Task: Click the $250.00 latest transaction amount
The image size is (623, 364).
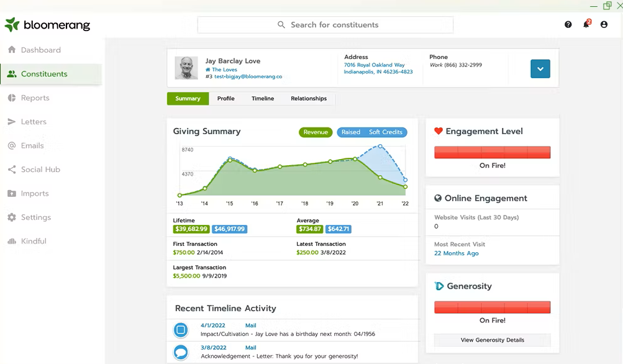Action: [307, 252]
